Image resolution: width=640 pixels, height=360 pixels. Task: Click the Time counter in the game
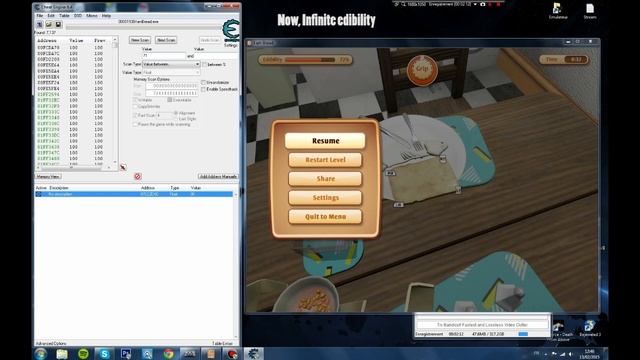click(x=564, y=60)
